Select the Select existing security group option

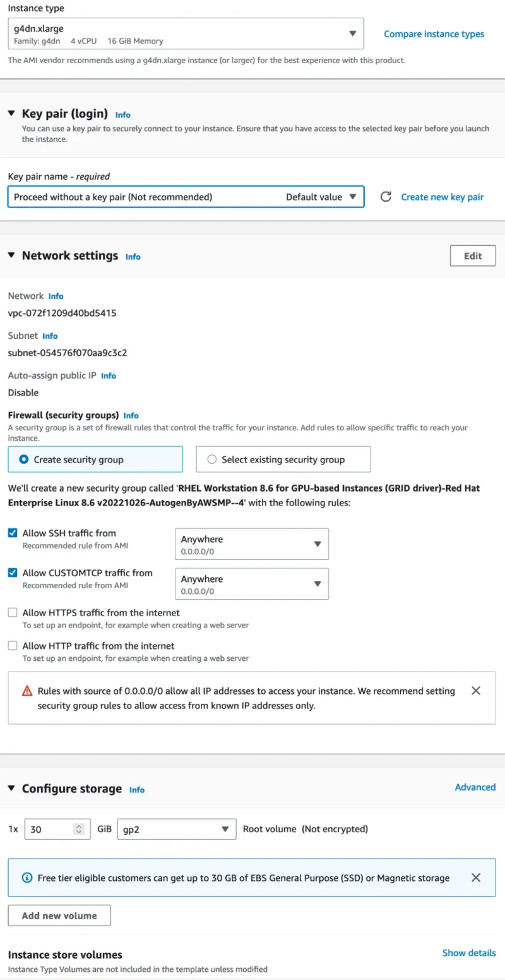(x=211, y=459)
